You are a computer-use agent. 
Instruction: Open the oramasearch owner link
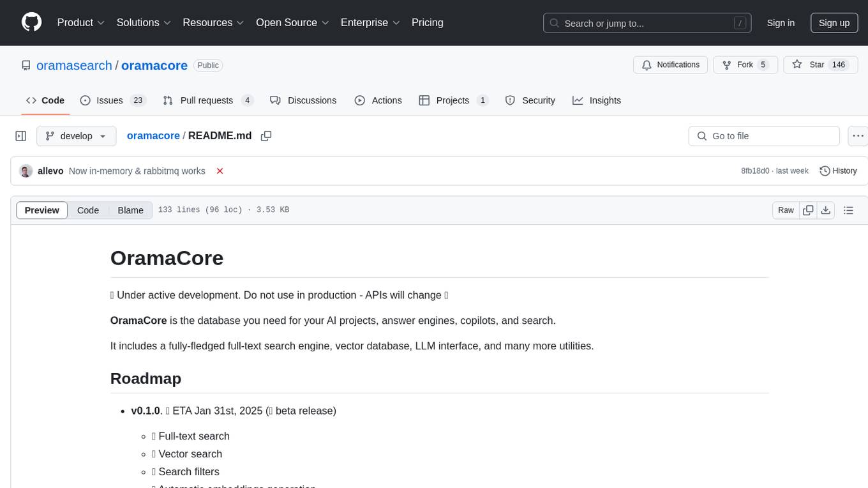(74, 65)
